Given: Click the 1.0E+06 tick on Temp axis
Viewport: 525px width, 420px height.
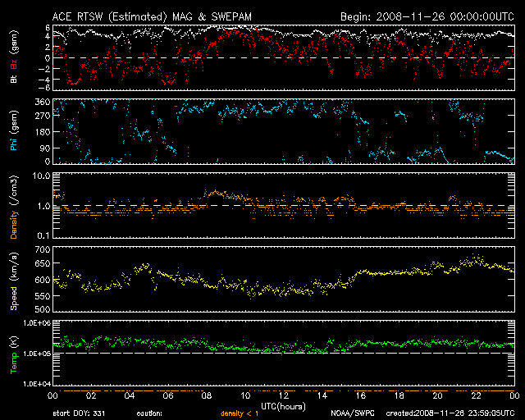Looking at the screenshot, I should tap(34, 324).
